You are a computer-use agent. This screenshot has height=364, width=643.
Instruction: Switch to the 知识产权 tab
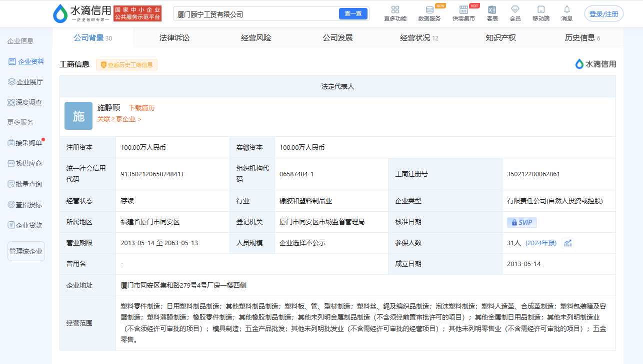pyautogui.click(x=500, y=38)
